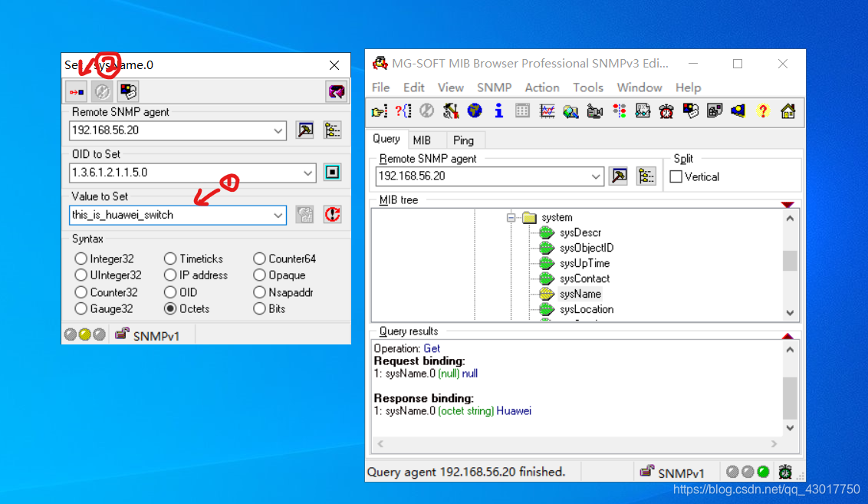Image resolution: width=868 pixels, height=504 pixels.
Task: Click the purple icon at right of Set dialog toolbar
Action: (x=336, y=91)
